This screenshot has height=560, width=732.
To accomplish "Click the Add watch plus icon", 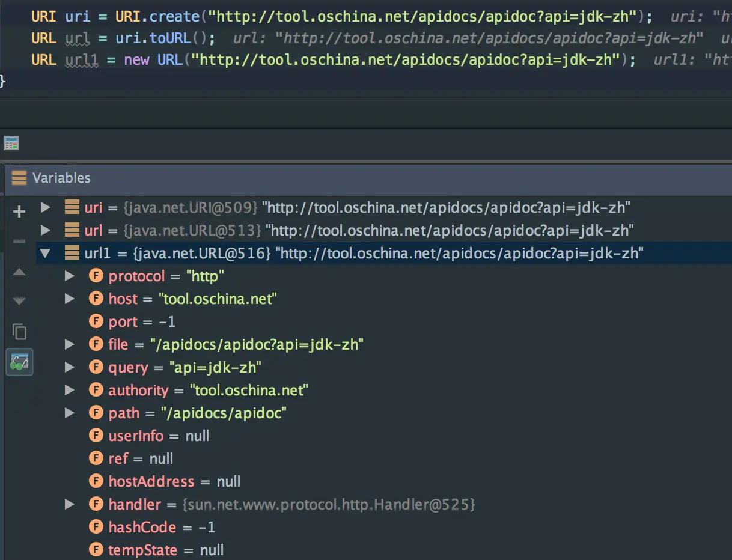I will tap(19, 211).
